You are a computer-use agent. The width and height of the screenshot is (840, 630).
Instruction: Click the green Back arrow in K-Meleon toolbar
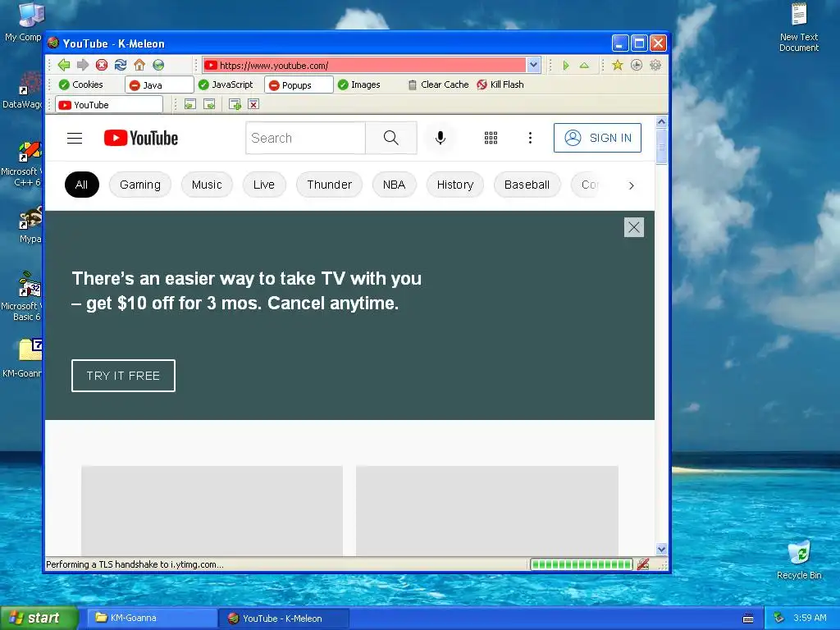pyautogui.click(x=64, y=65)
